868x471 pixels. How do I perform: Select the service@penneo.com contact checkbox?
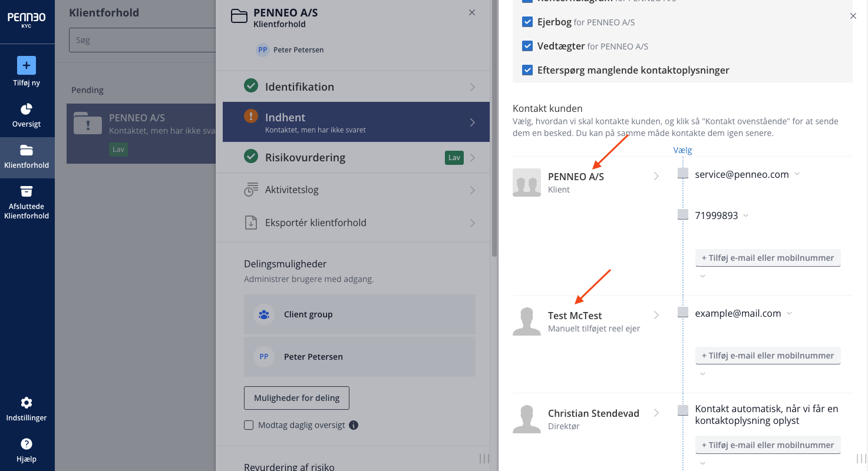coord(683,174)
